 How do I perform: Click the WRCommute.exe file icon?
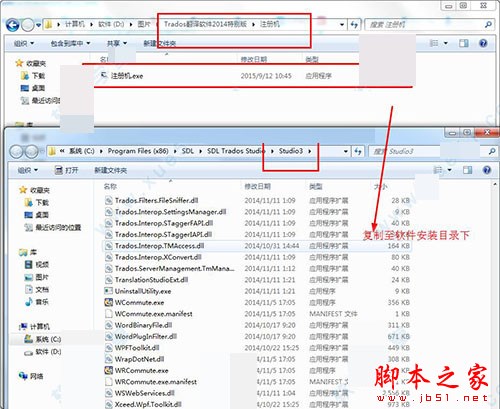[x=108, y=370]
